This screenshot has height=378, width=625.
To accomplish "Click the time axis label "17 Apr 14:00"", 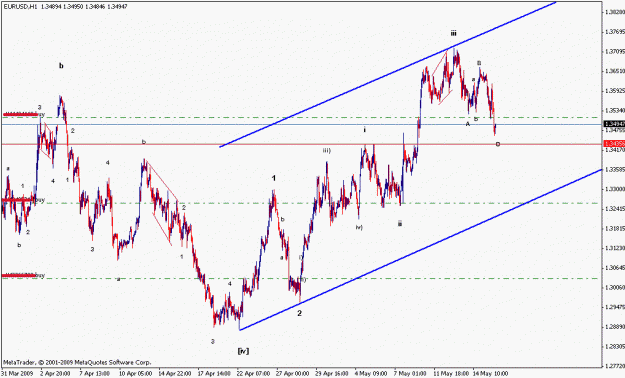I will pyautogui.click(x=214, y=374).
